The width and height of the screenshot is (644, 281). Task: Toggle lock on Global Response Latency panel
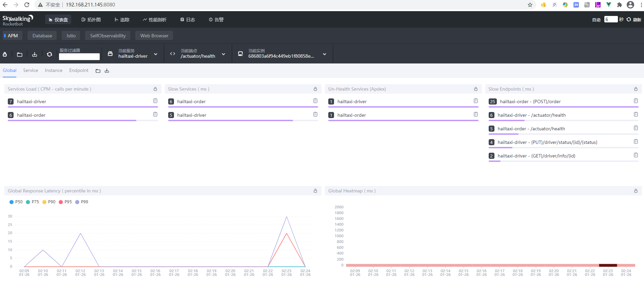tap(315, 191)
